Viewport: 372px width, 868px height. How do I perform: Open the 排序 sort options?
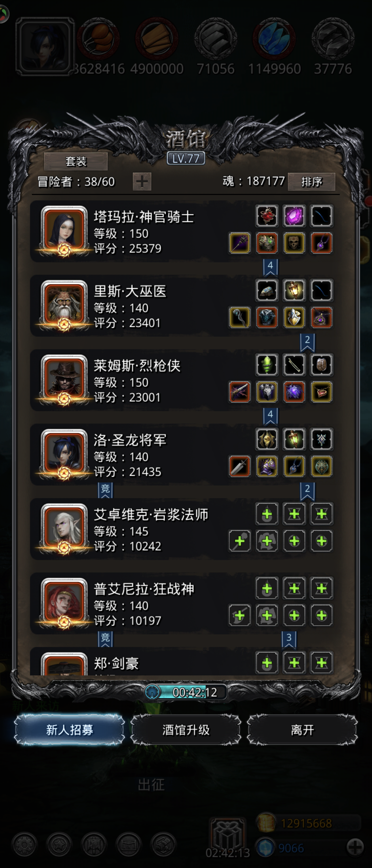[x=311, y=182]
